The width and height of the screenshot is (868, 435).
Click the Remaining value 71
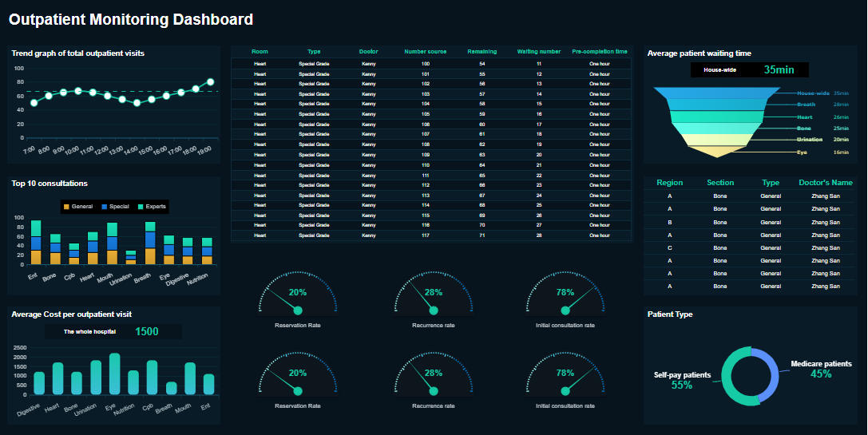click(482, 235)
